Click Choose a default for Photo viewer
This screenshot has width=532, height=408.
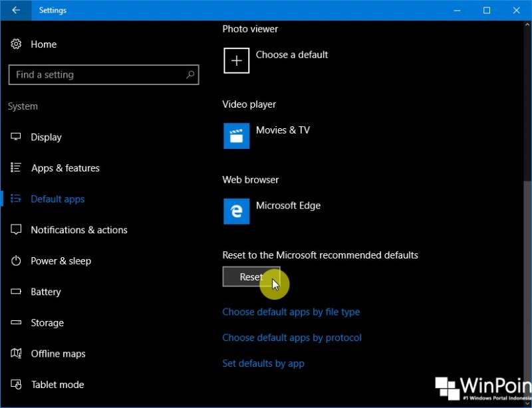point(292,54)
